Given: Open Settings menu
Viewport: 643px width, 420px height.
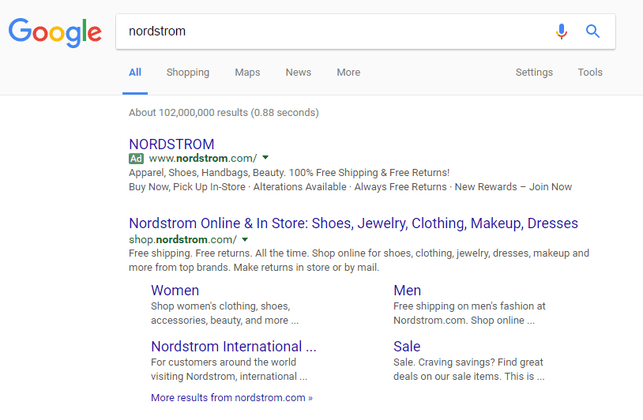Looking at the screenshot, I should click(534, 73).
